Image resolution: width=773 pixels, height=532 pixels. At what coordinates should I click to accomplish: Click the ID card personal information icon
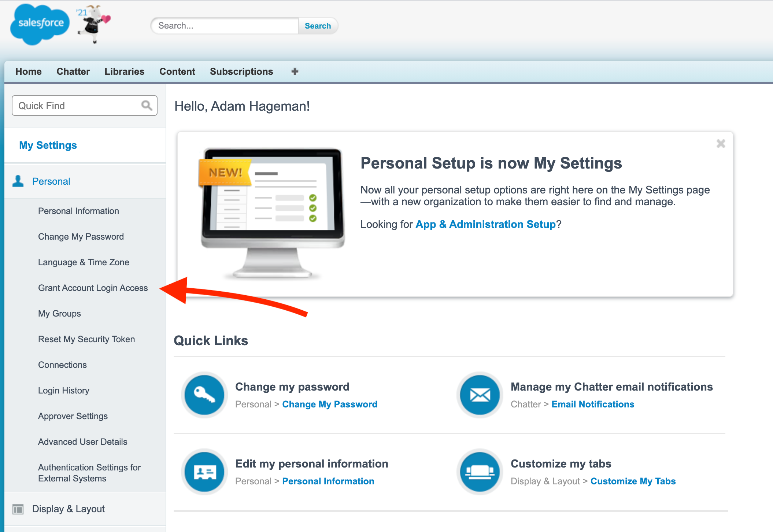click(x=204, y=472)
